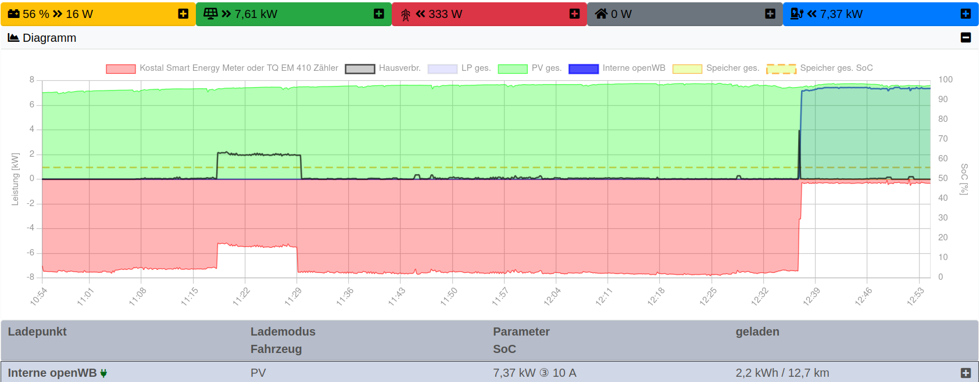Toggle the LP ges. legend swatch
Image resolution: width=980 pixels, height=382 pixels.
click(x=442, y=69)
